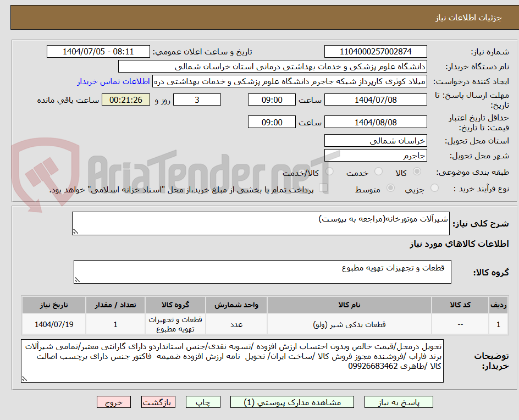Click the کد کالا column header

(460, 305)
